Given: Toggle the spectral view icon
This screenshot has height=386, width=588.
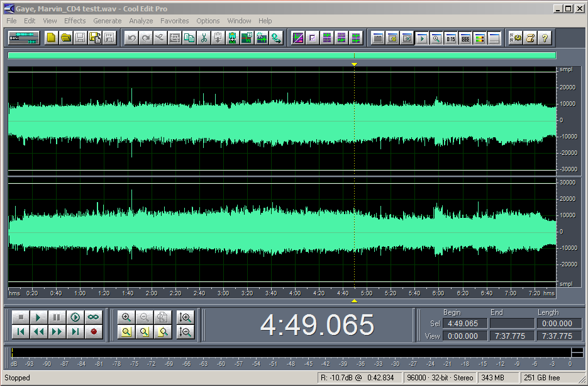Looking at the screenshot, I should click(298, 38).
